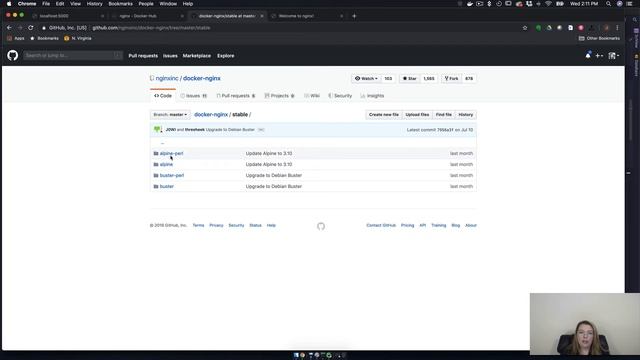Open the nginxinc owner link
The image size is (640, 360).
pyautogui.click(x=167, y=78)
